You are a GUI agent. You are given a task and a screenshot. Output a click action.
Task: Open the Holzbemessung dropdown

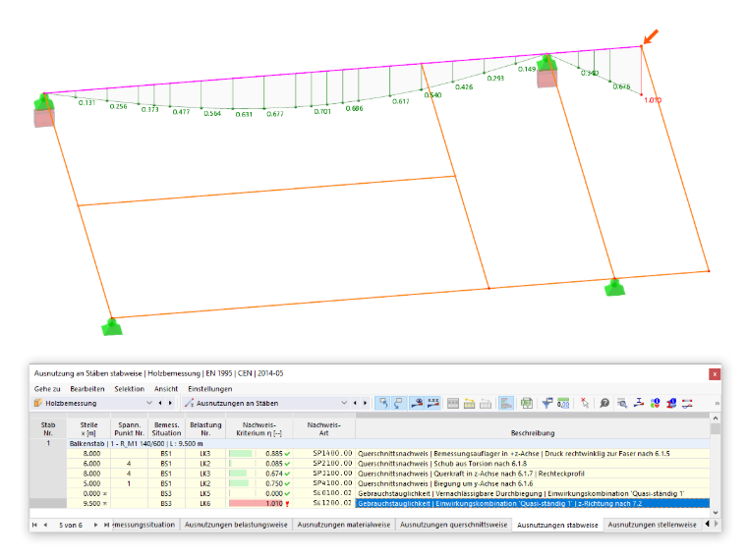[x=93, y=404]
